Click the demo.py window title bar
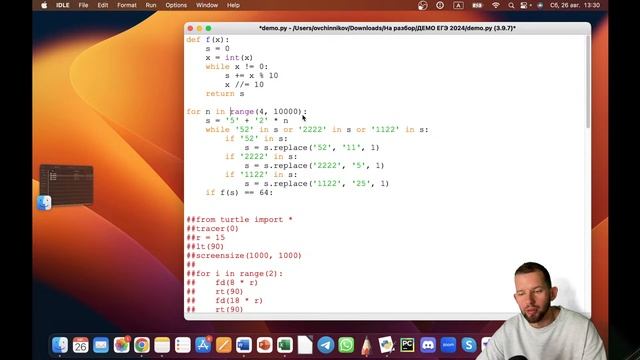640x360 pixels. [387, 28]
